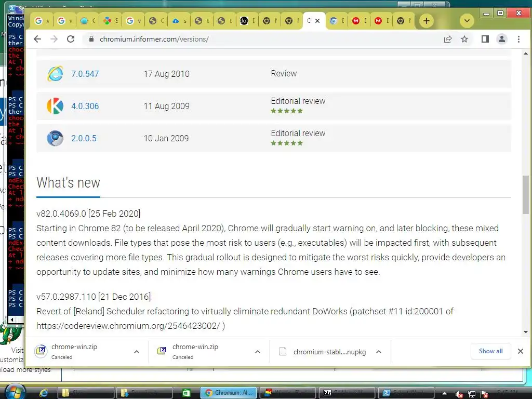Go back using the browser back arrow
This screenshot has height=399, width=532.
[x=37, y=39]
